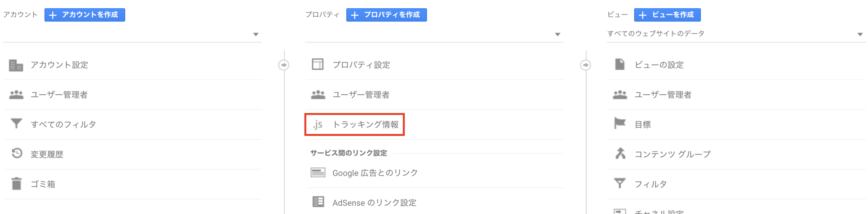Open the すべてのウェブサイトのデータ view dropdown

pos(736,34)
